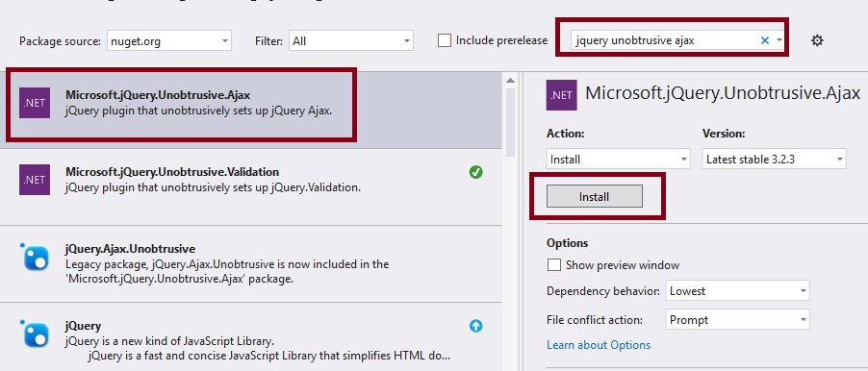The image size is (868, 371).
Task: Open File conflict action dropdown
Action: 737,320
